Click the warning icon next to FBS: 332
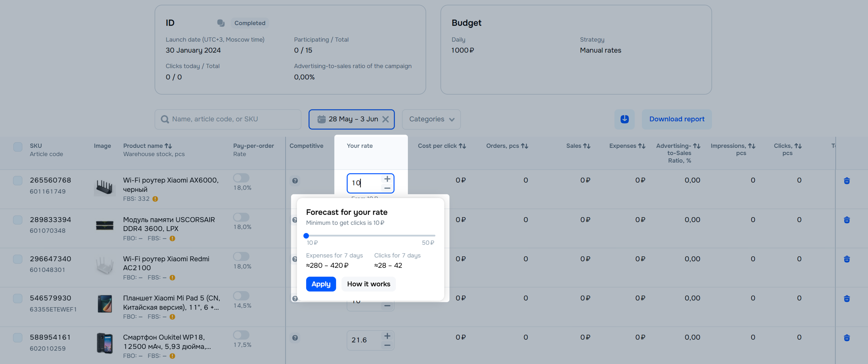 (x=155, y=199)
